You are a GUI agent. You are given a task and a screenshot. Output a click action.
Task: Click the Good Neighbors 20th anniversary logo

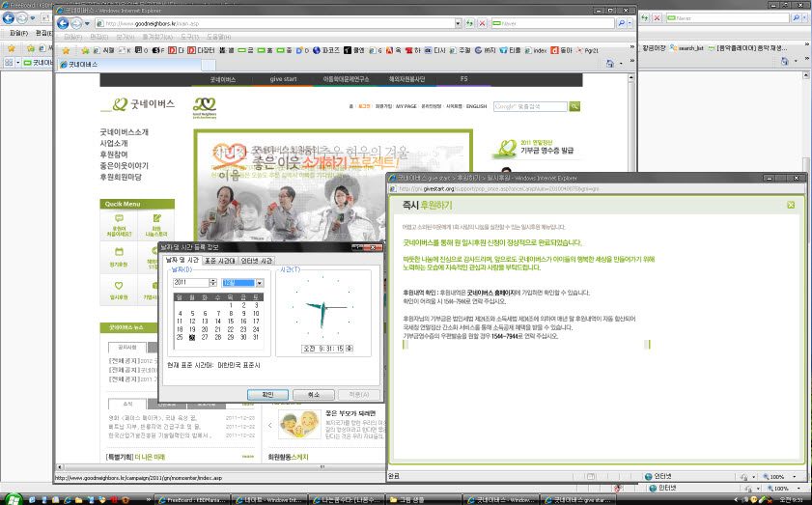(204, 108)
